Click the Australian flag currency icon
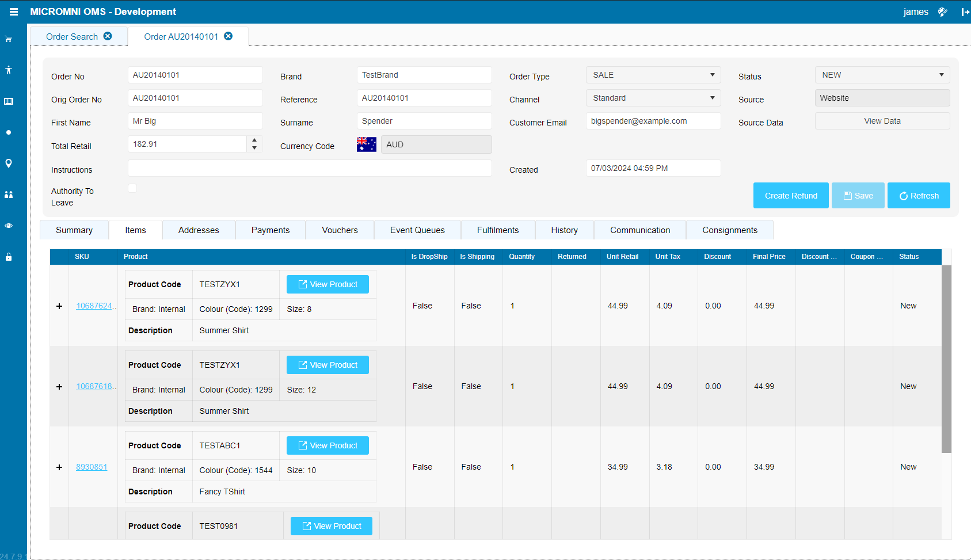971x560 pixels. click(367, 144)
